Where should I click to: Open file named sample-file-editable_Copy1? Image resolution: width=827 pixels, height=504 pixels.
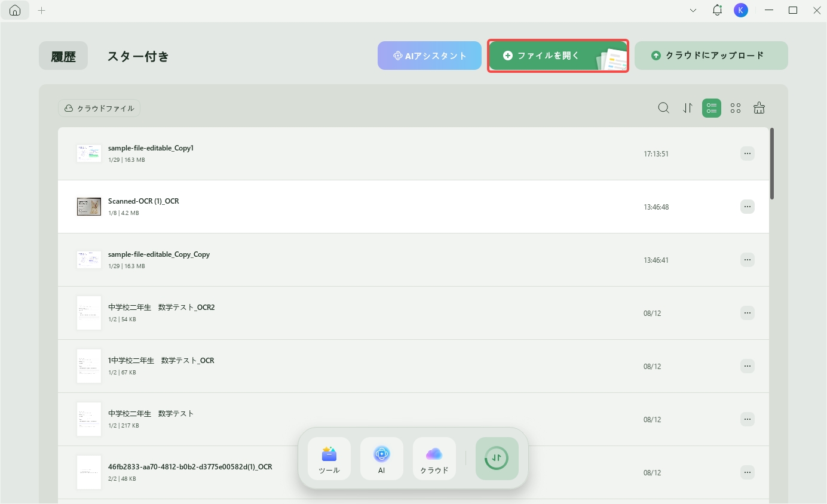pyautogui.click(x=151, y=148)
